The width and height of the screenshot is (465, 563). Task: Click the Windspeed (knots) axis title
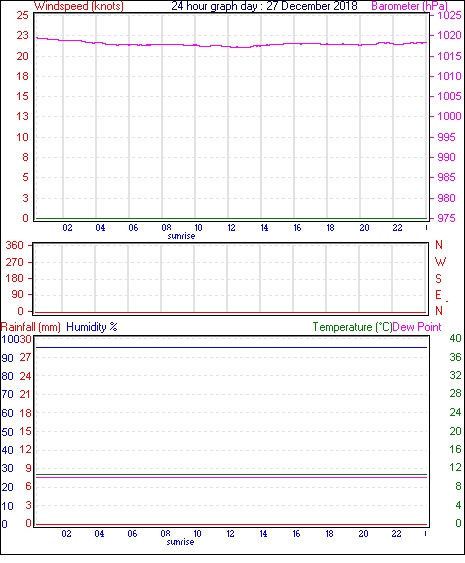pyautogui.click(x=79, y=6)
